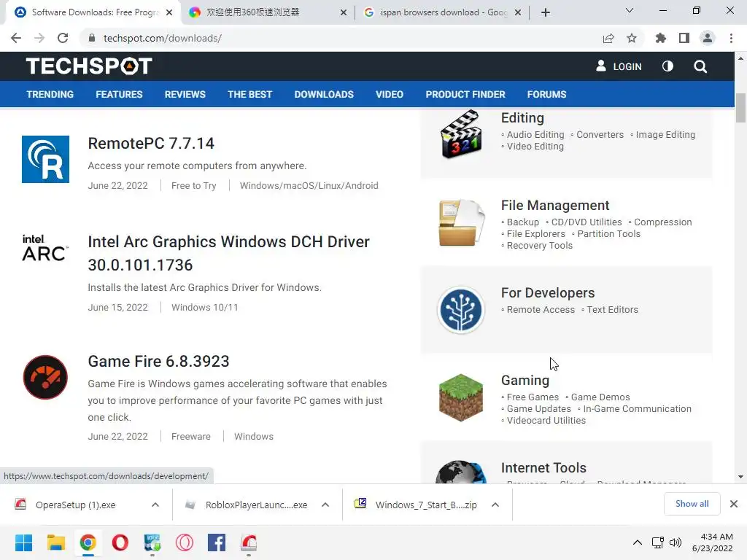Open Windows_7_Start zip downloaded file
This screenshot has width=747, height=560.
[x=426, y=505]
